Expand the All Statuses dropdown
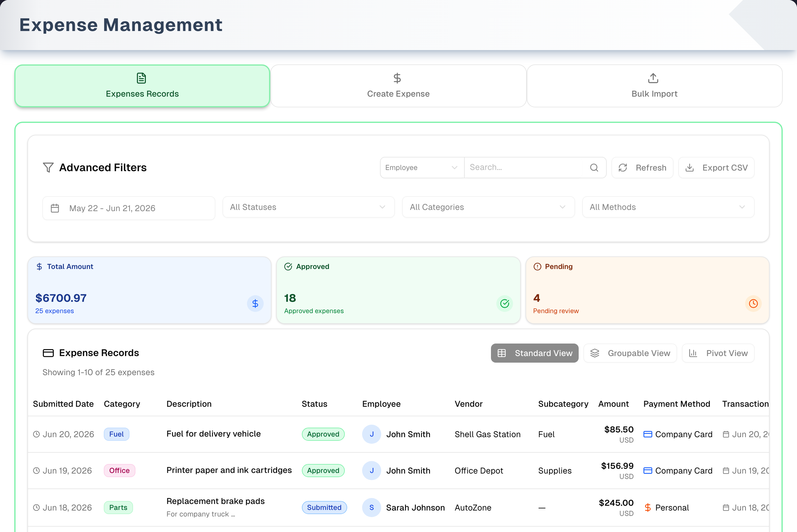Screen dimensions: 797x532 pos(308,207)
